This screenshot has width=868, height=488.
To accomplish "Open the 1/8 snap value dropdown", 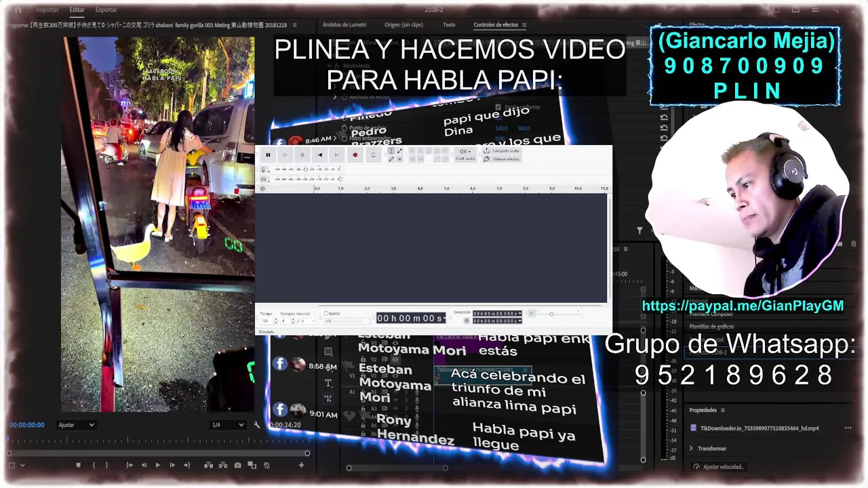I will [x=347, y=321].
